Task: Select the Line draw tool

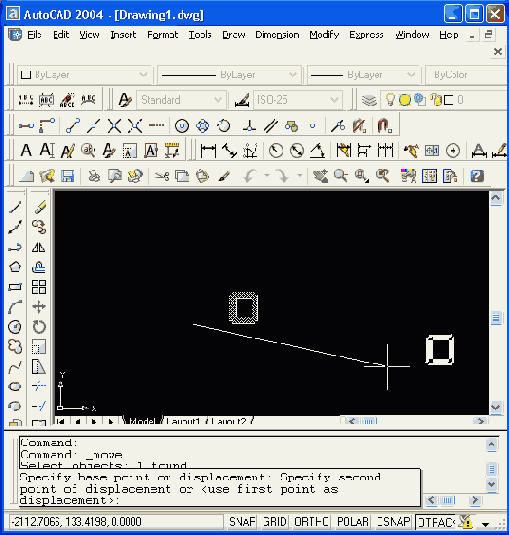Action: [15, 207]
